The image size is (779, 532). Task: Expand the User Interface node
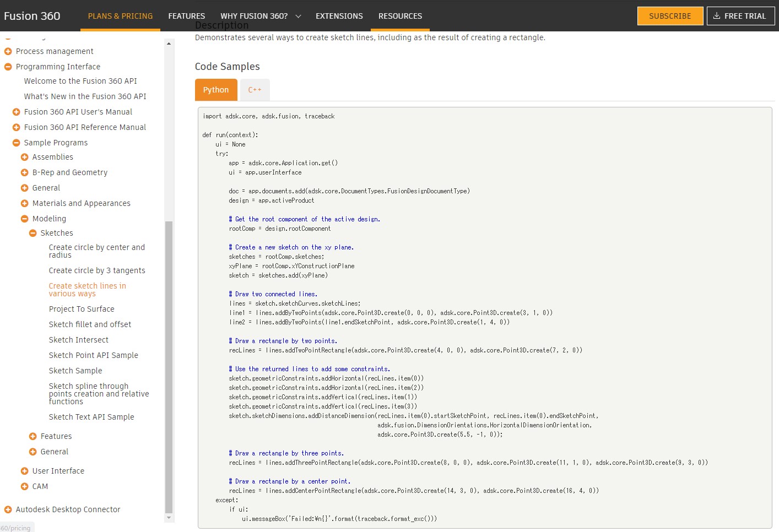tap(25, 471)
